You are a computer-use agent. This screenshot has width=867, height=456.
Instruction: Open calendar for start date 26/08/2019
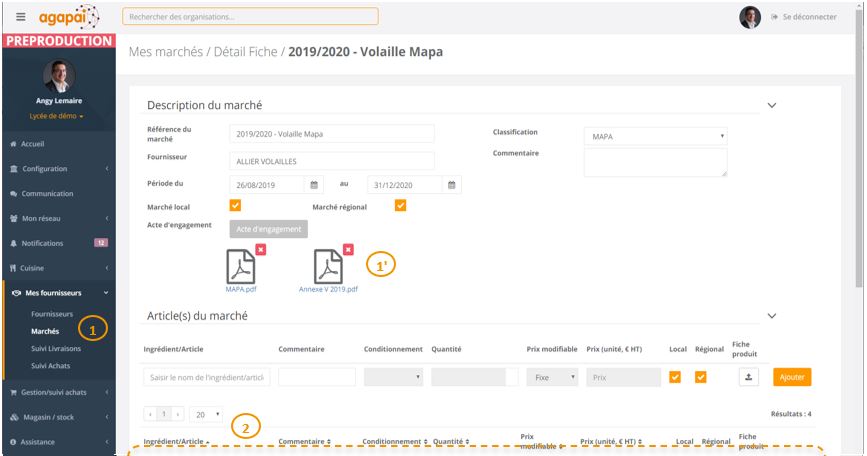314,185
